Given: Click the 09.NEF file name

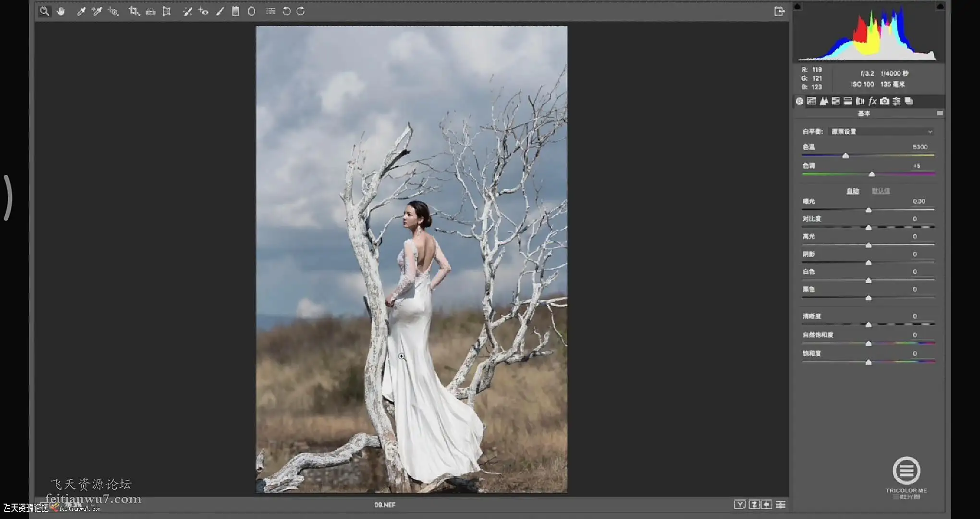Looking at the screenshot, I should click(x=385, y=505).
